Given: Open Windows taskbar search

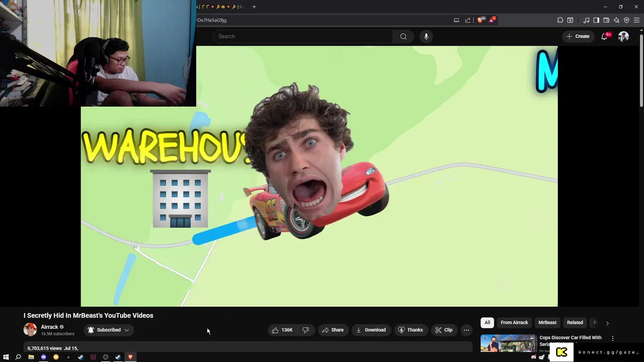Looking at the screenshot, I should (x=18, y=357).
